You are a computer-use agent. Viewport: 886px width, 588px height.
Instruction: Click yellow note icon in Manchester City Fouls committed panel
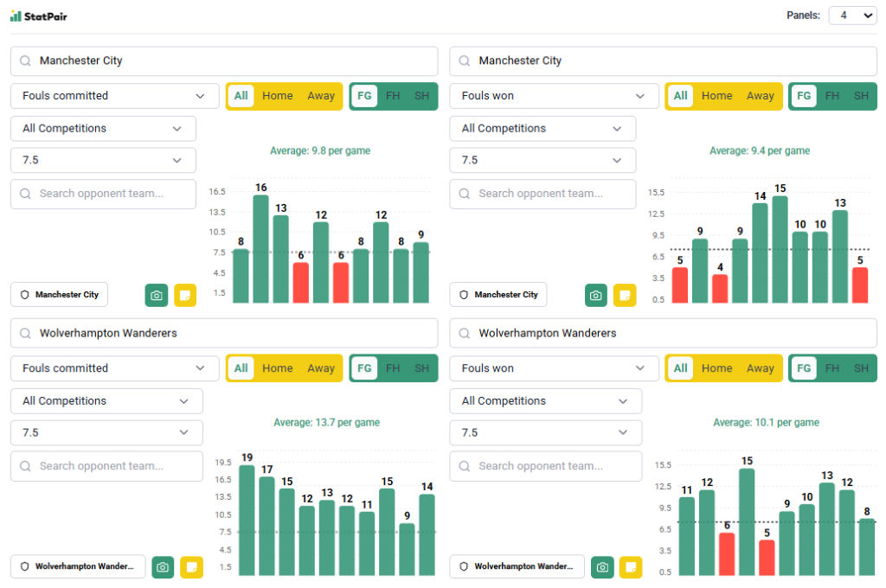pyautogui.click(x=185, y=295)
